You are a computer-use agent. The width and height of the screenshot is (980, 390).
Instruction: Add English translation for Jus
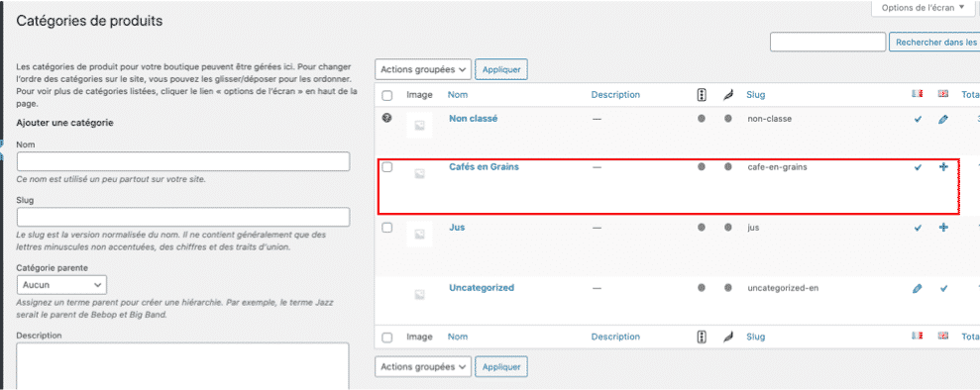(943, 228)
